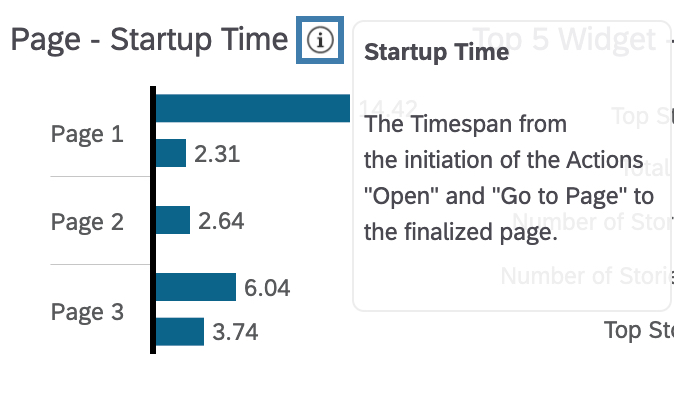Select the Page 1 bar valued 2.31
674x398 pixels.
(171, 153)
